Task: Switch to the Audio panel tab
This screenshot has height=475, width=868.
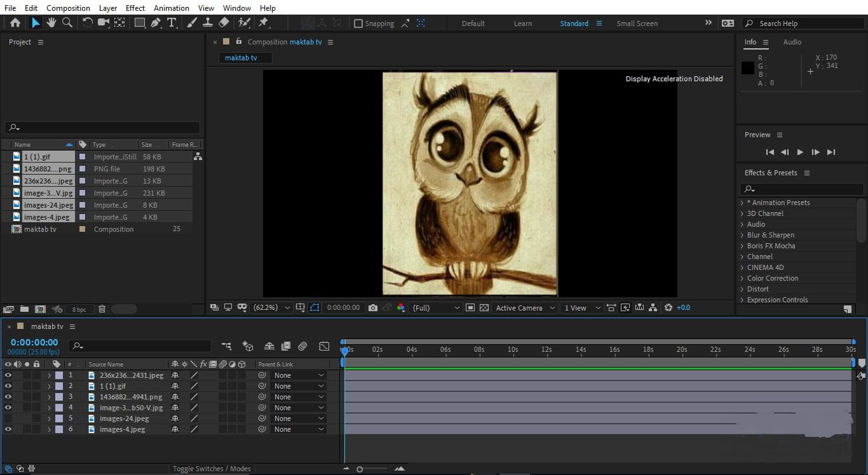Action: click(792, 42)
